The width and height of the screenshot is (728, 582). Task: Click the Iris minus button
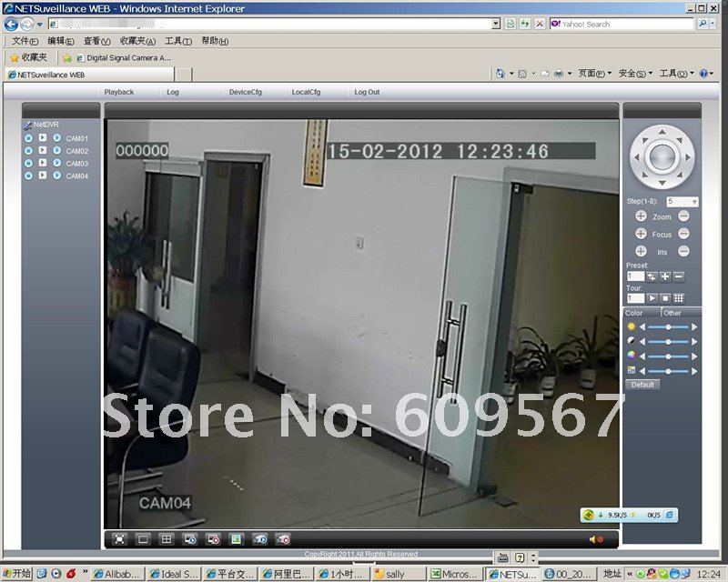(683, 251)
